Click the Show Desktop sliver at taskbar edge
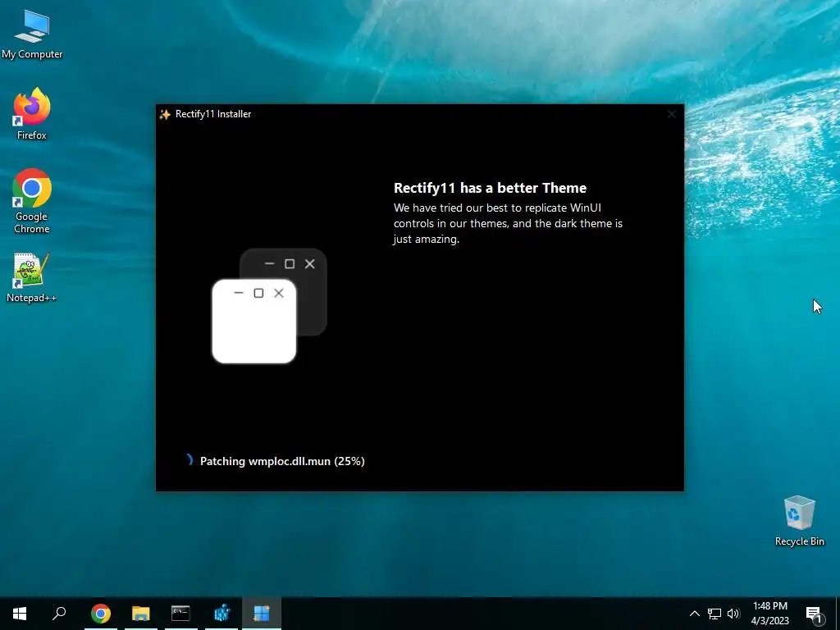This screenshot has height=630, width=840. tap(838, 614)
